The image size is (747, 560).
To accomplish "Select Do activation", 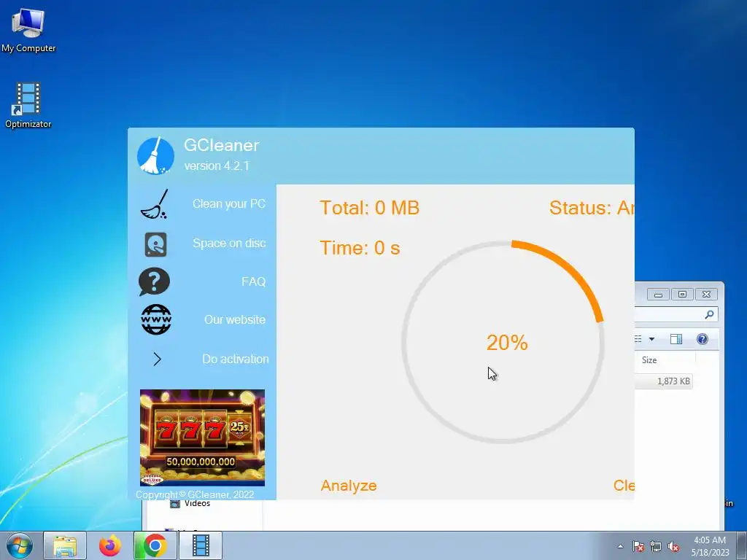I will (x=236, y=359).
